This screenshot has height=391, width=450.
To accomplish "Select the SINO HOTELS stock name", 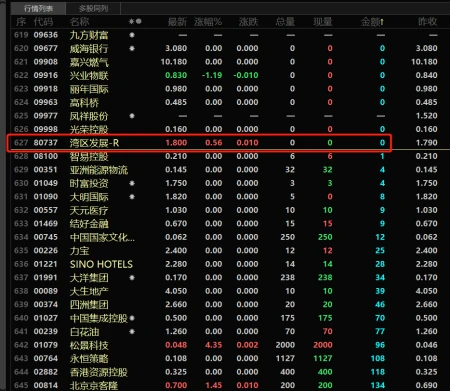I will pyautogui.click(x=101, y=264).
